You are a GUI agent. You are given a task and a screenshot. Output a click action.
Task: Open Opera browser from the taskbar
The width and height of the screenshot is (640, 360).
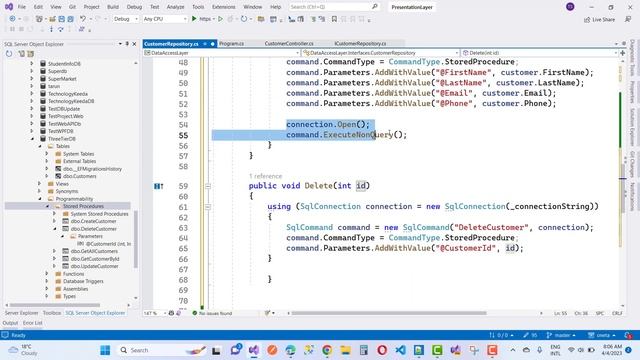click(x=382, y=350)
